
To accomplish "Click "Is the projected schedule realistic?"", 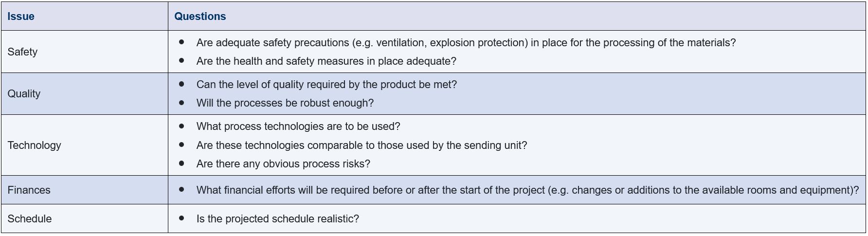I will (x=277, y=219).
